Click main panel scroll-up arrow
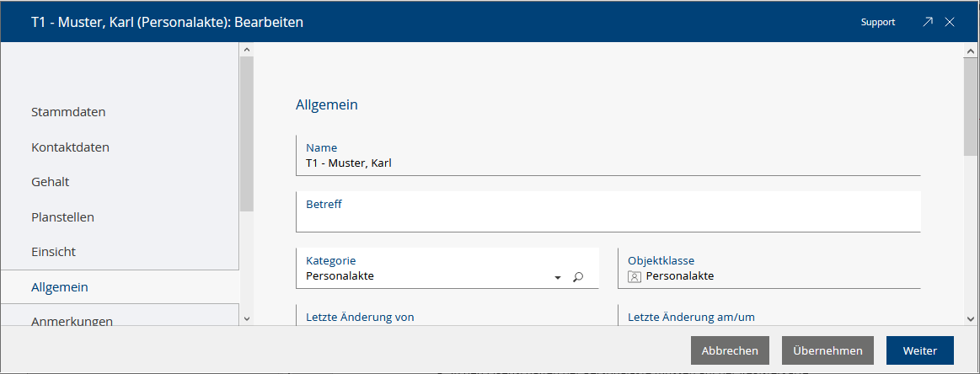Viewport: 980px width, 374px height. (x=970, y=51)
